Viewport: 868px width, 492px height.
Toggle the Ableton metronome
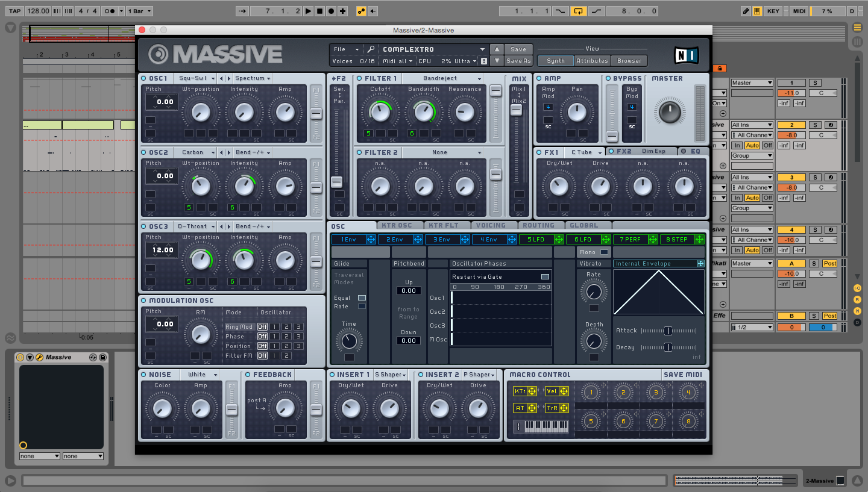(x=109, y=11)
